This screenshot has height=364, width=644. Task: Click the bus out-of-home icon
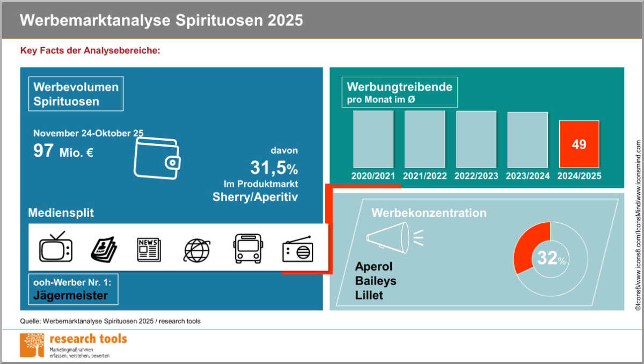point(248,249)
